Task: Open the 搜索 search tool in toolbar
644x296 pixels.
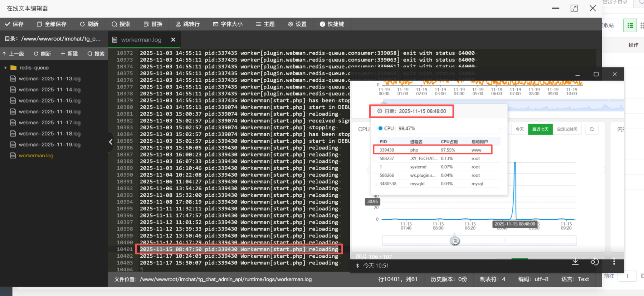Action: [x=121, y=24]
